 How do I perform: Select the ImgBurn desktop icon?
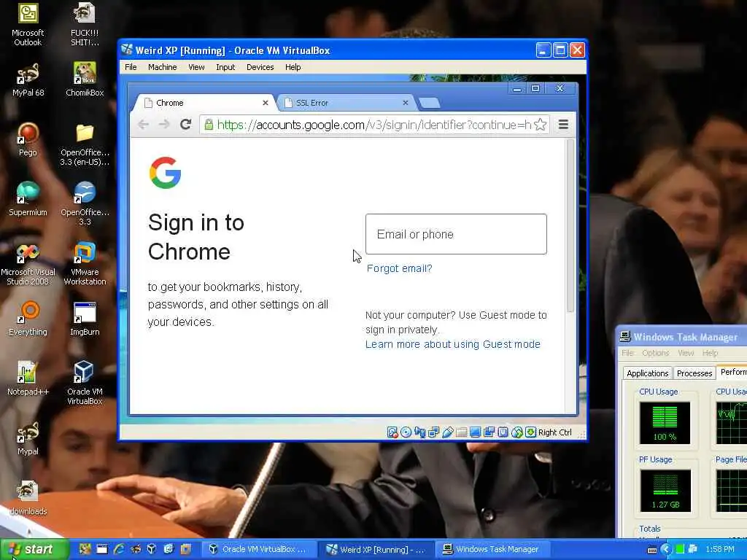(x=85, y=319)
